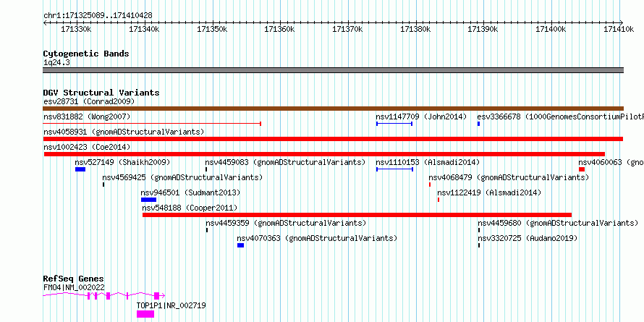
Task: Click the DGV Structural Variants track title
Action: [101, 93]
